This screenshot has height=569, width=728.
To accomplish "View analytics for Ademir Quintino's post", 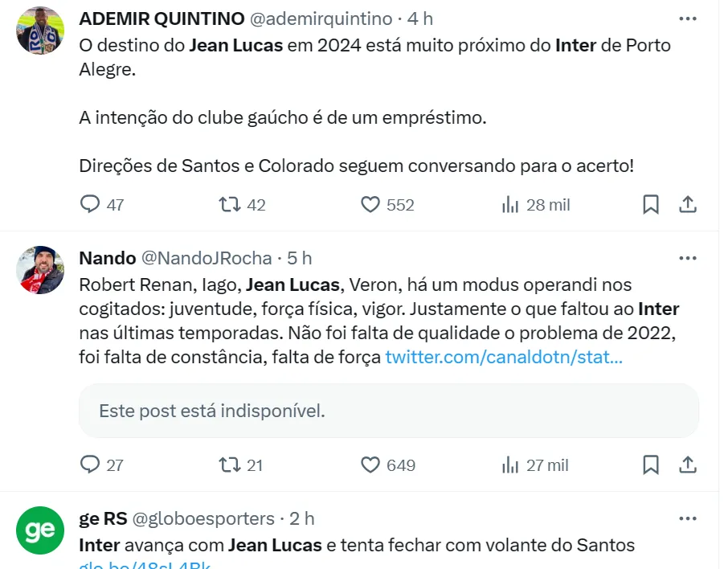I will tap(510, 205).
